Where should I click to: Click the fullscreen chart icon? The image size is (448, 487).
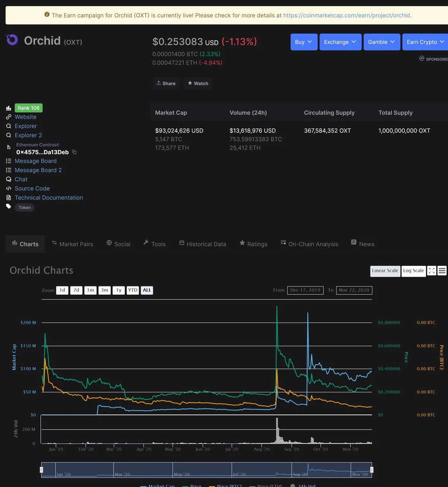(x=432, y=271)
